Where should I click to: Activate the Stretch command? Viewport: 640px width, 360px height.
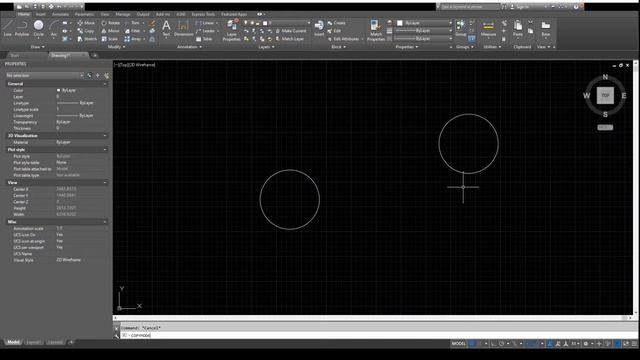[87, 39]
